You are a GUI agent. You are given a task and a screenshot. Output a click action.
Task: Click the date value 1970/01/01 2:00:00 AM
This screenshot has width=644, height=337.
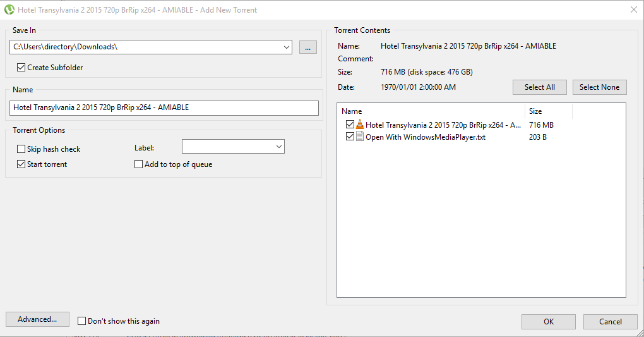tap(418, 87)
